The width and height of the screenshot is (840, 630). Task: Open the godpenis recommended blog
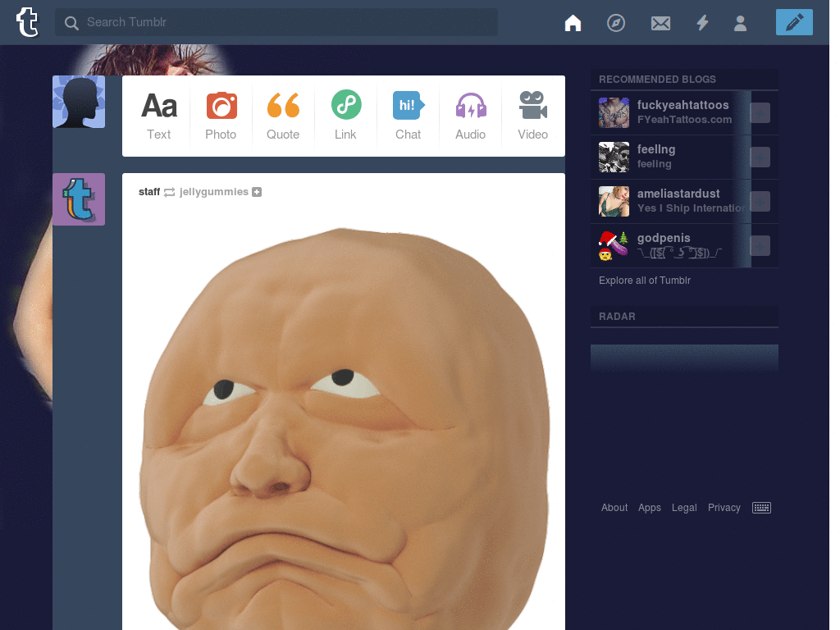664,238
